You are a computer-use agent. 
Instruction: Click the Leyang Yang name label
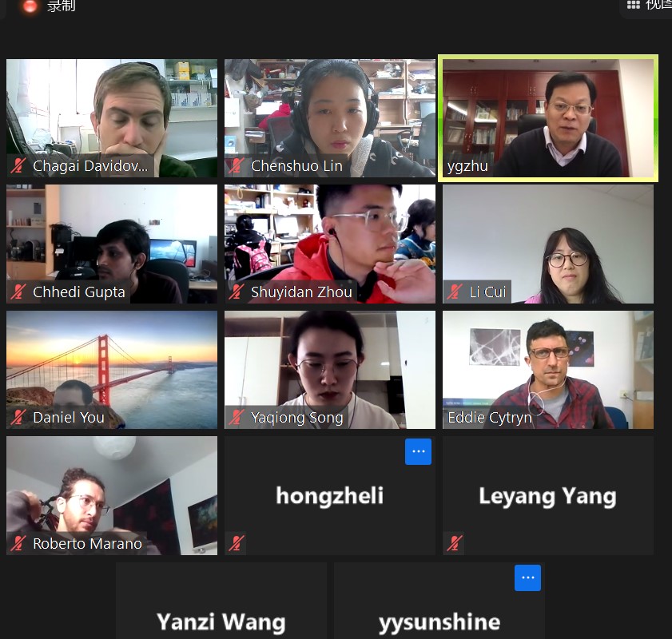[547, 496]
